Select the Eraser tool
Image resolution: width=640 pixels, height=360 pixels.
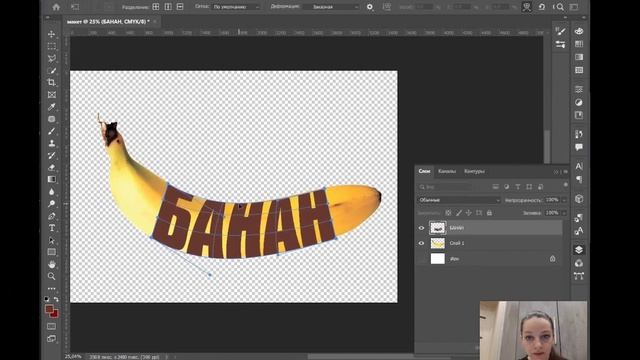51,167
